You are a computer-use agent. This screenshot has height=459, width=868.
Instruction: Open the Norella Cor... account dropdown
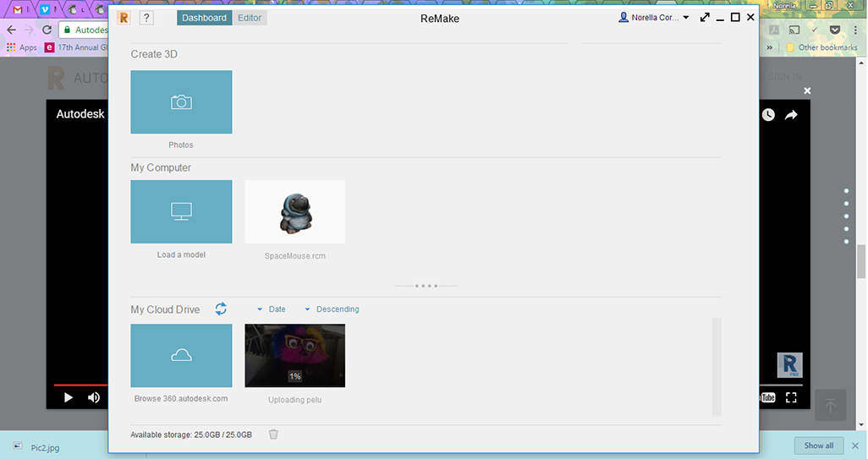point(654,18)
